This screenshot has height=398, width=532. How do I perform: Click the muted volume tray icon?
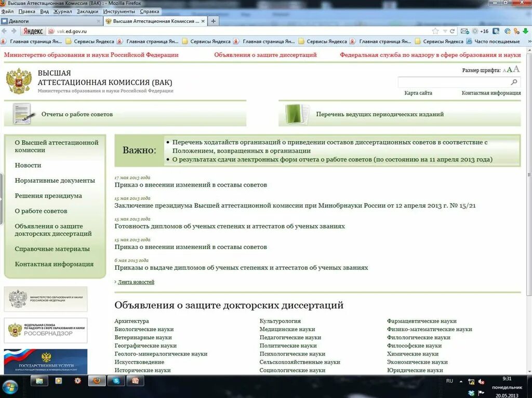(481, 382)
